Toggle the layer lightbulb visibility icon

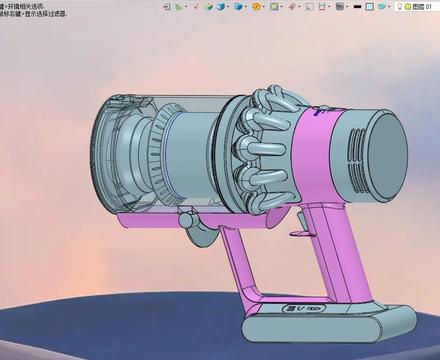point(399,7)
